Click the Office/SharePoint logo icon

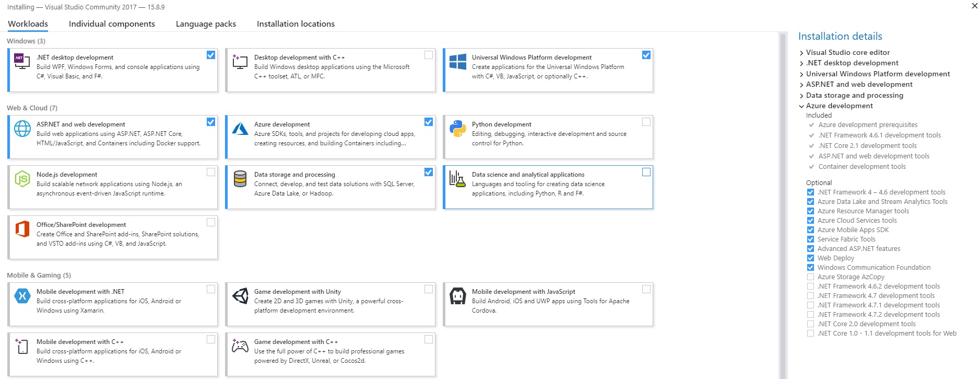pyautogui.click(x=22, y=229)
